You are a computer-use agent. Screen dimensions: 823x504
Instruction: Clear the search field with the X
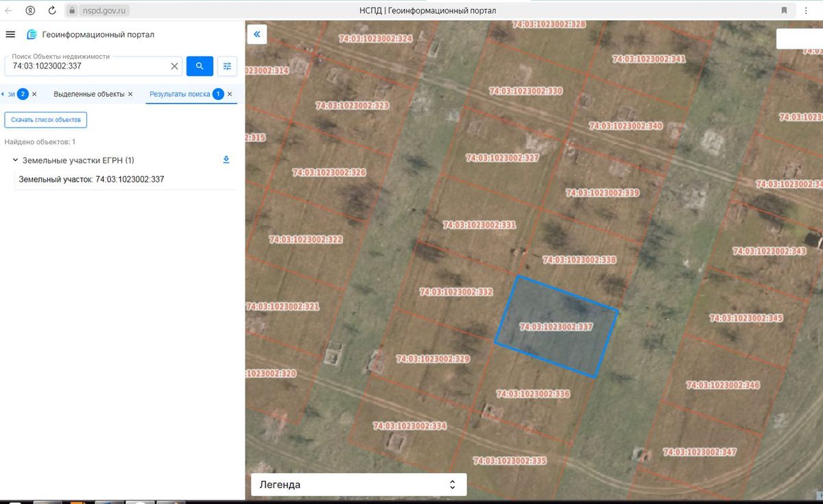click(x=174, y=67)
